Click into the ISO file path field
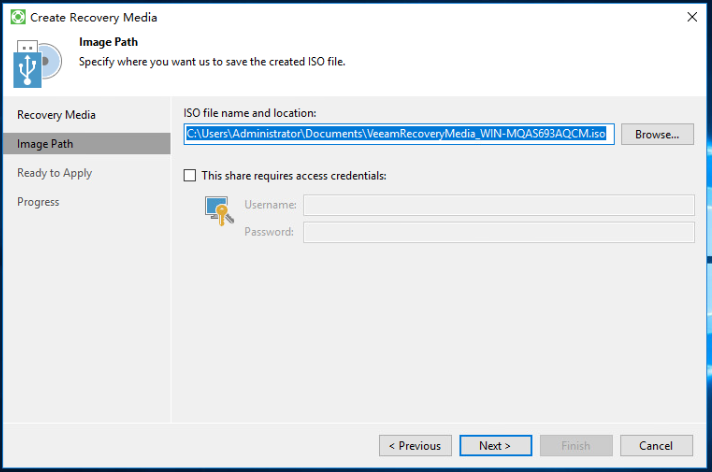This screenshot has height=472, width=712. point(399,134)
